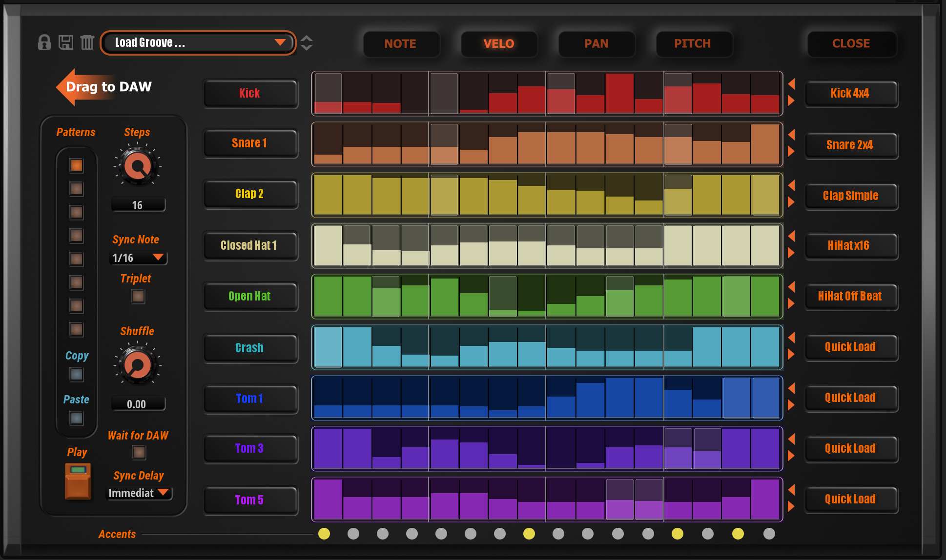The width and height of the screenshot is (946, 560).
Task: Open the Load Groove dropdown
Action: point(198,43)
